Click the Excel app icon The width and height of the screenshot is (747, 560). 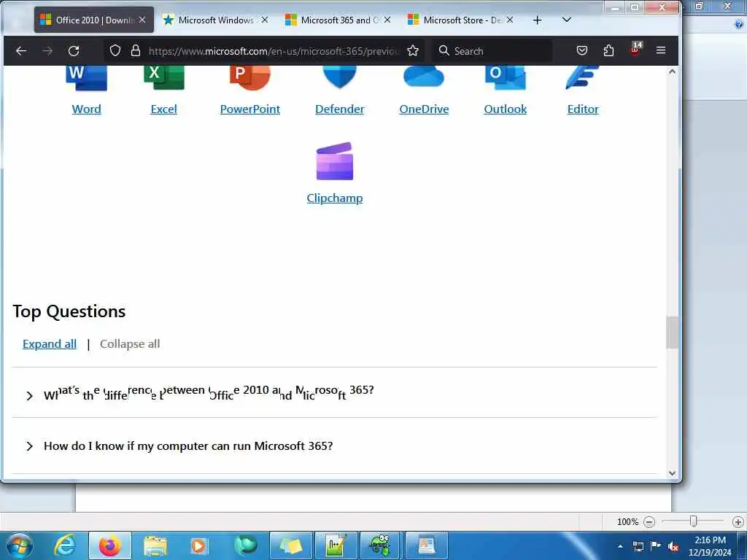[164, 79]
